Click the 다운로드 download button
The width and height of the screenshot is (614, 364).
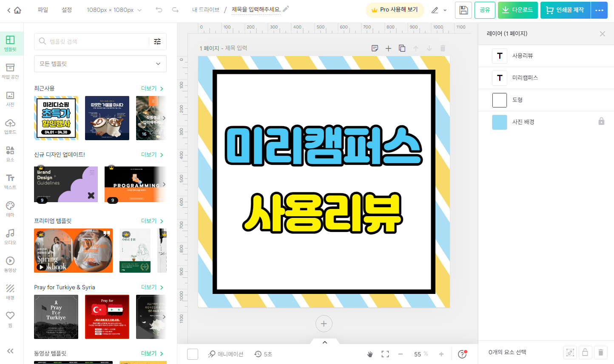[x=518, y=10]
